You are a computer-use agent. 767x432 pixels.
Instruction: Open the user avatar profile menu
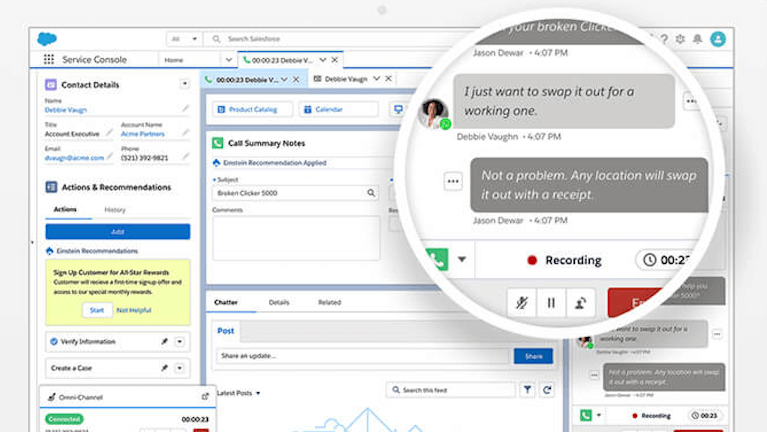click(x=718, y=39)
